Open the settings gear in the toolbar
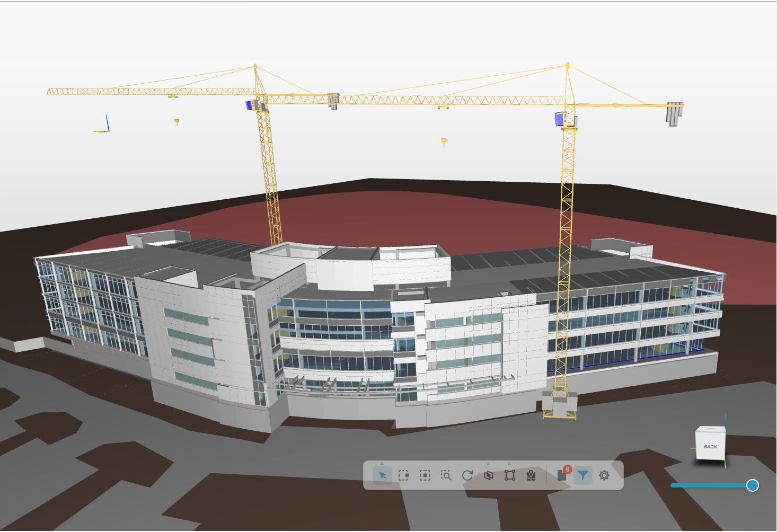Image resolution: width=777 pixels, height=532 pixels. pyautogui.click(x=604, y=476)
